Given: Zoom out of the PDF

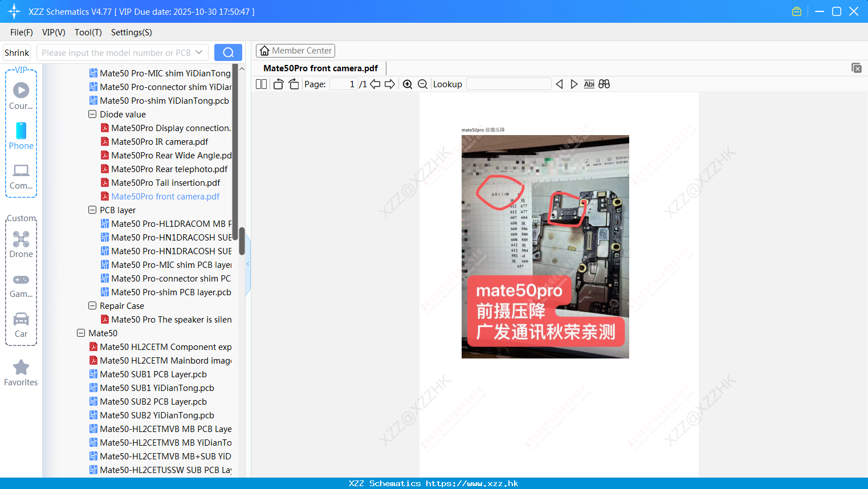Looking at the screenshot, I should click(x=422, y=84).
